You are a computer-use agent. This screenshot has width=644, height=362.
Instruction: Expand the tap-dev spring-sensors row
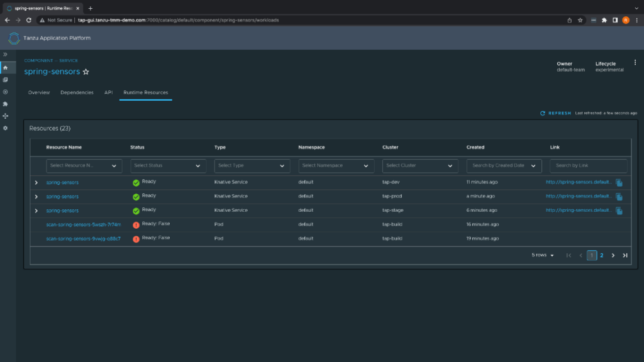pyautogui.click(x=36, y=182)
